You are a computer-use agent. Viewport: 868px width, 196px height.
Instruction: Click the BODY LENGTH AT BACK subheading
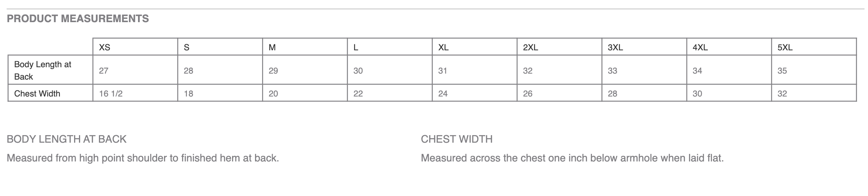pyautogui.click(x=67, y=139)
